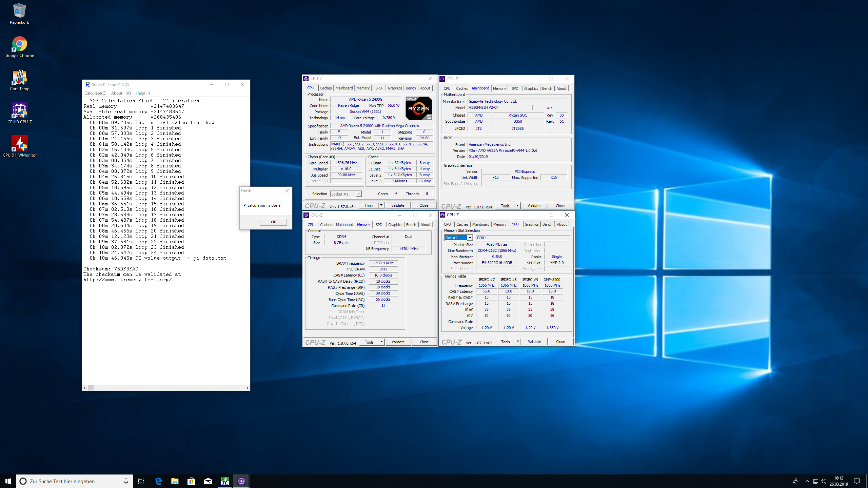868x488 pixels.
Task: Open Task View on the taskbar
Action: point(141,481)
